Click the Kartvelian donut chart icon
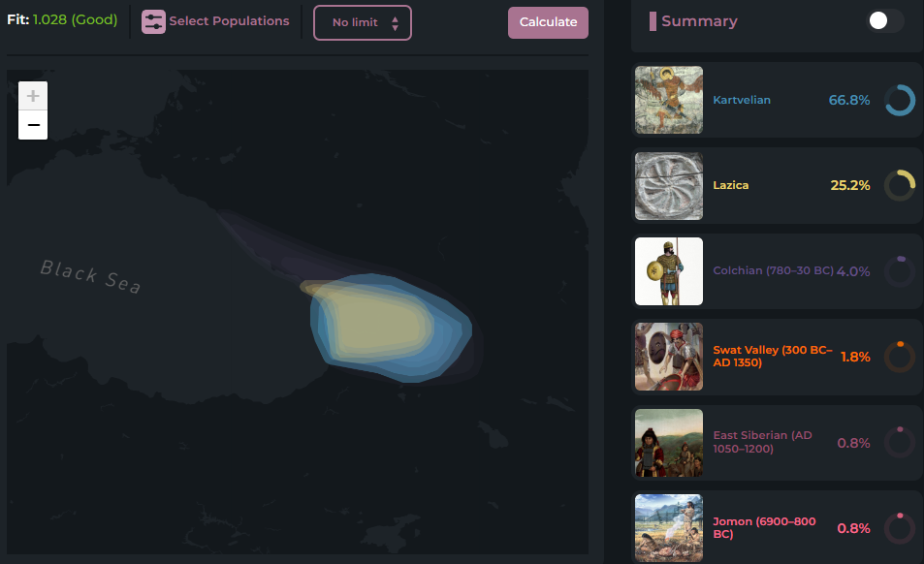The width and height of the screenshot is (924, 564). [x=900, y=100]
